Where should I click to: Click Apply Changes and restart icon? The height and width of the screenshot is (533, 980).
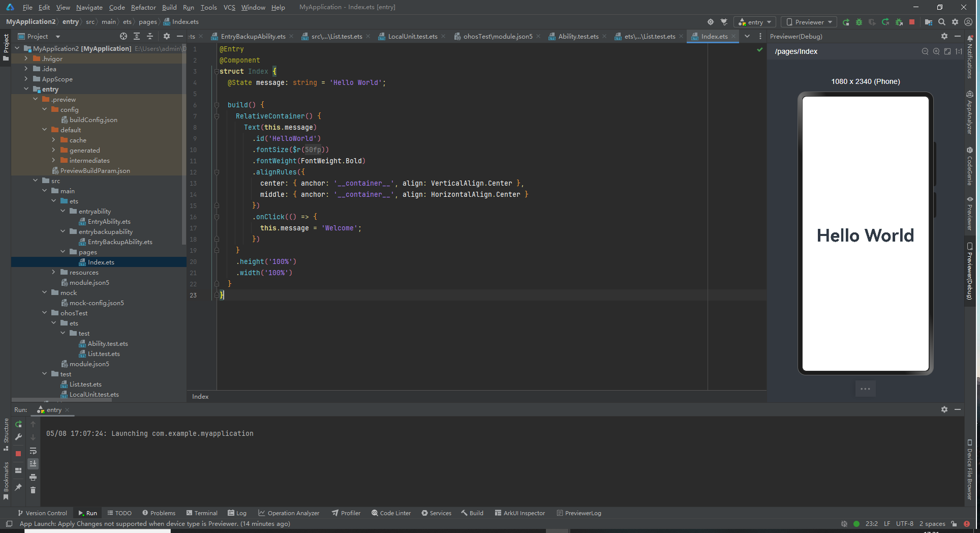coord(885,22)
